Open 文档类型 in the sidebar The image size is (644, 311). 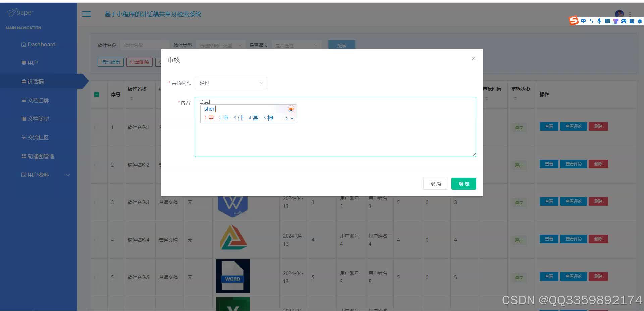click(x=35, y=119)
